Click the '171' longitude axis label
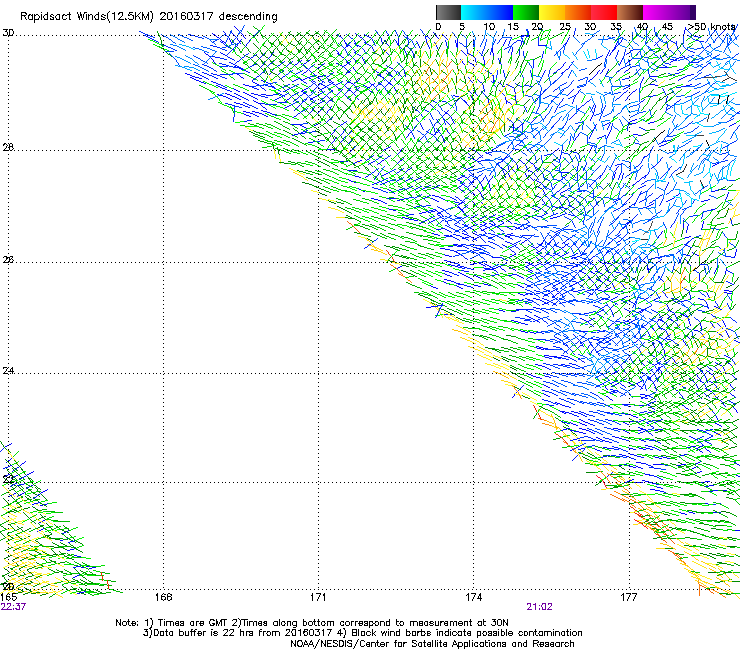This screenshot has height=650, width=740. click(318, 597)
